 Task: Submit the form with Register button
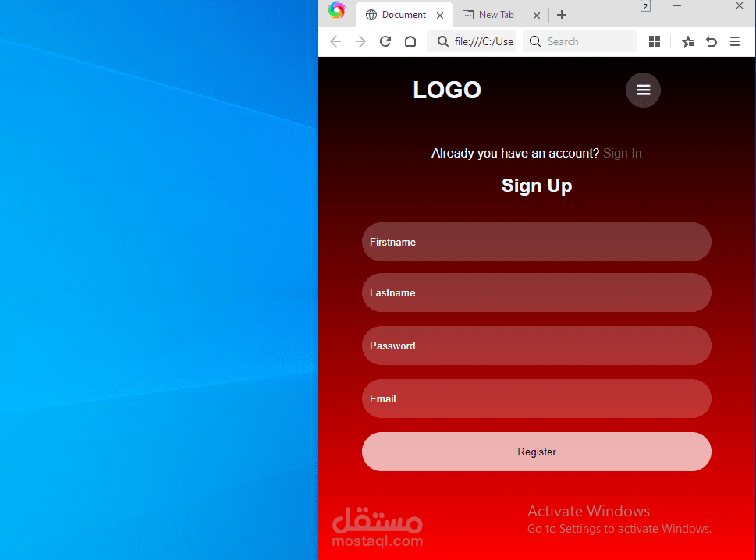point(537,452)
